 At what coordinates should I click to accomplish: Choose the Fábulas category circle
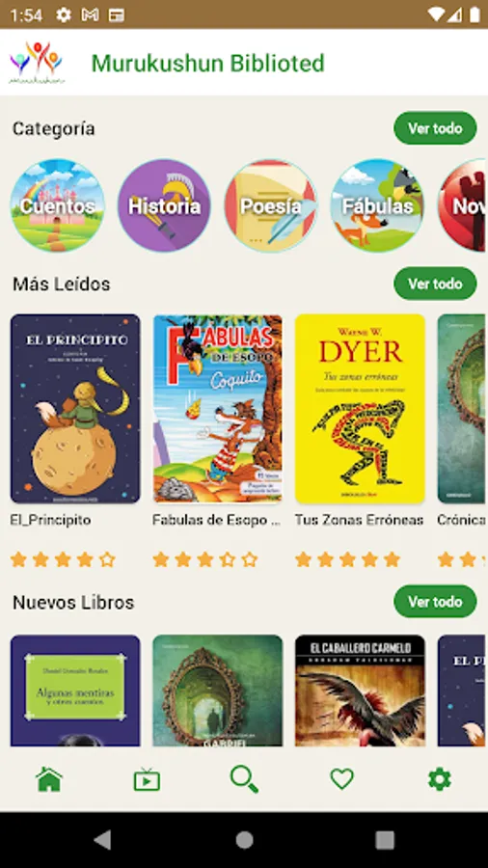click(x=378, y=205)
